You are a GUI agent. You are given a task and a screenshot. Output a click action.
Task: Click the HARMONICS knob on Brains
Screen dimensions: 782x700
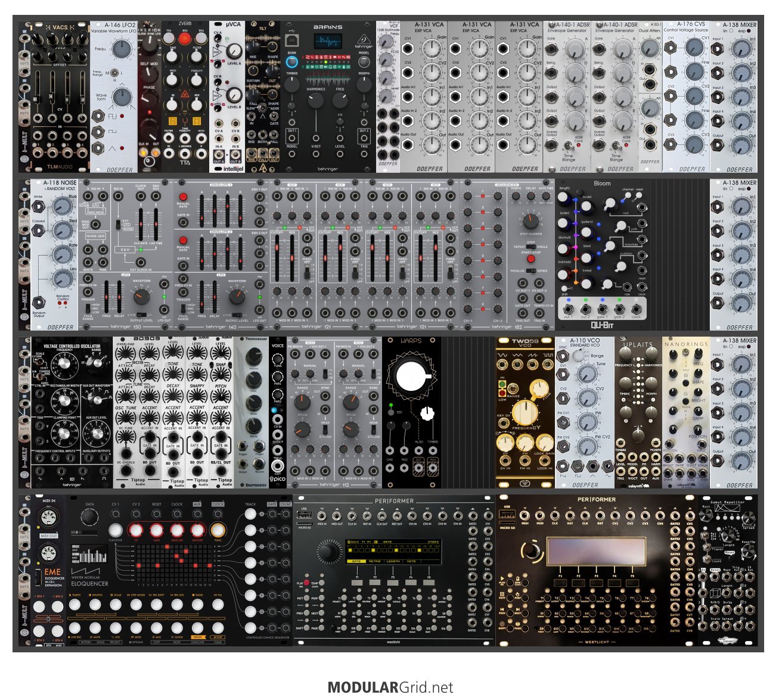point(316,101)
